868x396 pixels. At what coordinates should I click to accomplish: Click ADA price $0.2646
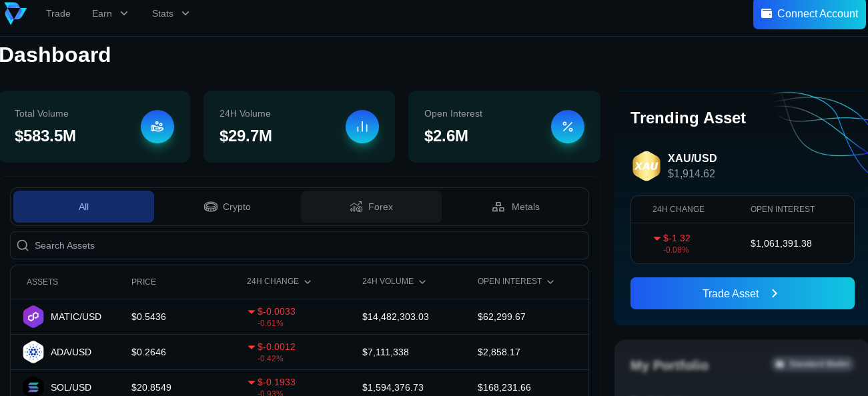(x=149, y=352)
